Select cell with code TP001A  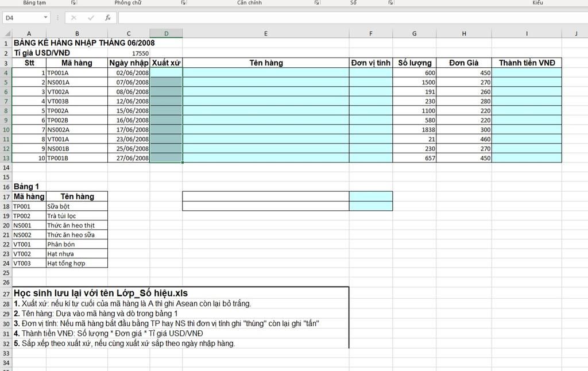coord(77,73)
